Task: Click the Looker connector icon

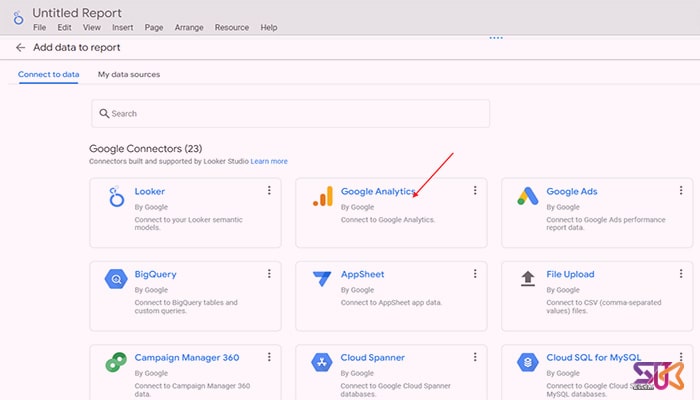Action: (x=116, y=196)
